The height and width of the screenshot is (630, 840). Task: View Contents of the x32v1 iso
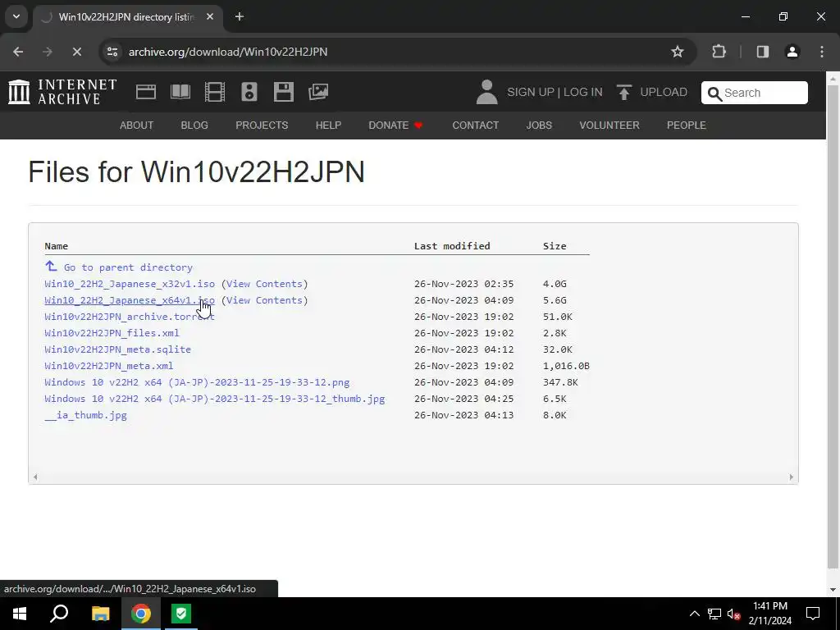tap(264, 284)
